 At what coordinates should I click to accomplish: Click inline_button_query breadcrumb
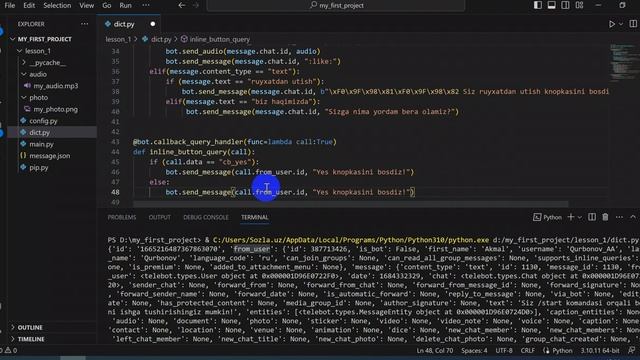coord(220,40)
